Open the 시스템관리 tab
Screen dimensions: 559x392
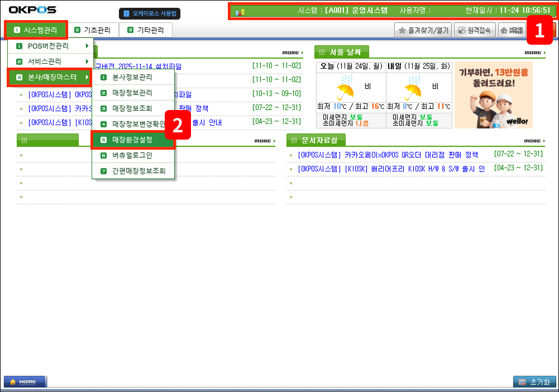pos(36,30)
